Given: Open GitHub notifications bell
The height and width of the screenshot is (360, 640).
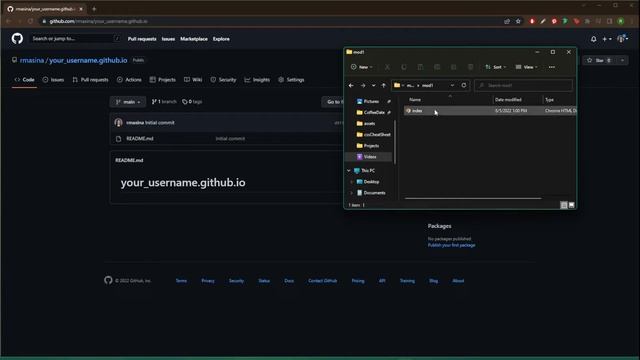Looking at the screenshot, I should pos(593,39).
